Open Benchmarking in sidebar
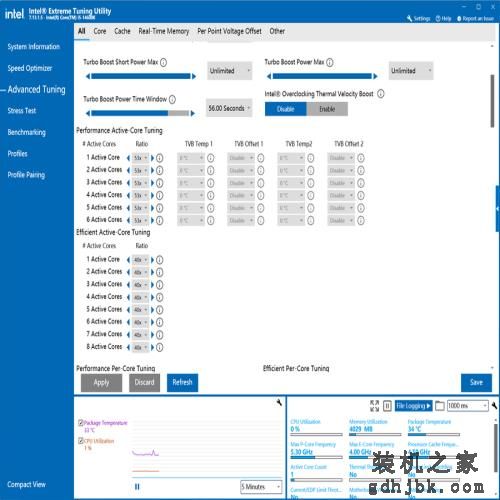Viewport: 500px width, 500px height. click(x=27, y=132)
